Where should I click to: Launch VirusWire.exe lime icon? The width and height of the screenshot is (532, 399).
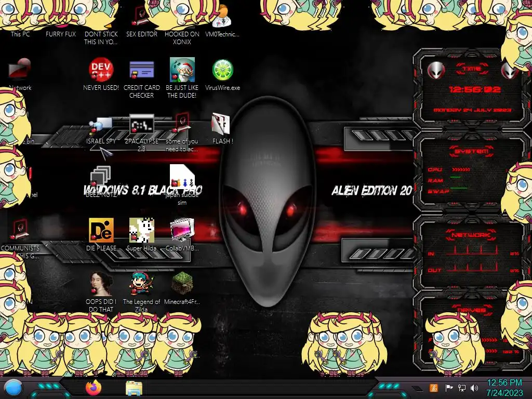click(x=222, y=70)
